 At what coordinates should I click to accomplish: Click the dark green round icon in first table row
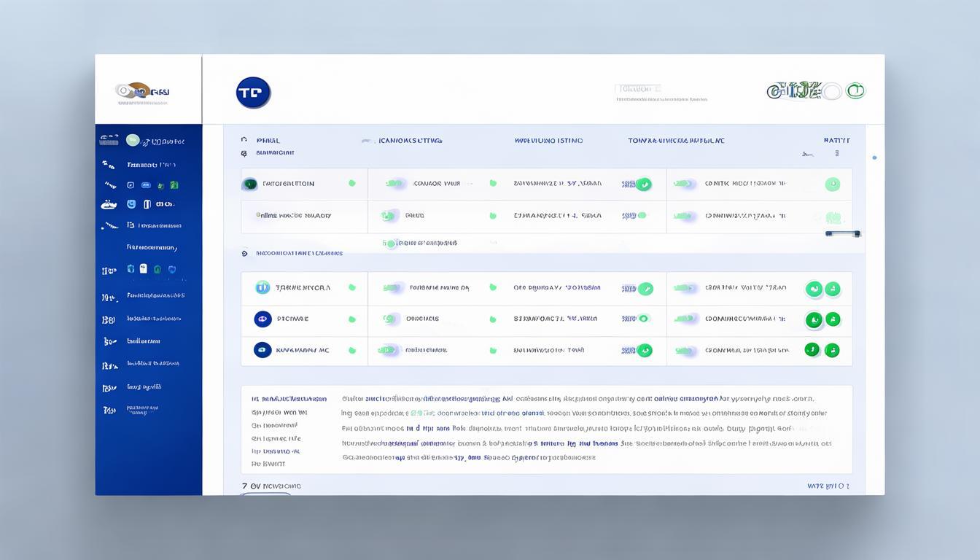[249, 184]
